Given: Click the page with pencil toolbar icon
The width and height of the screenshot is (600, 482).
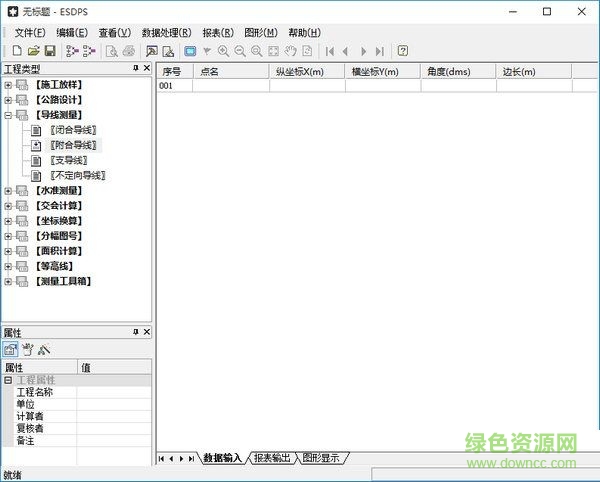Looking at the screenshot, I should click(168, 51).
